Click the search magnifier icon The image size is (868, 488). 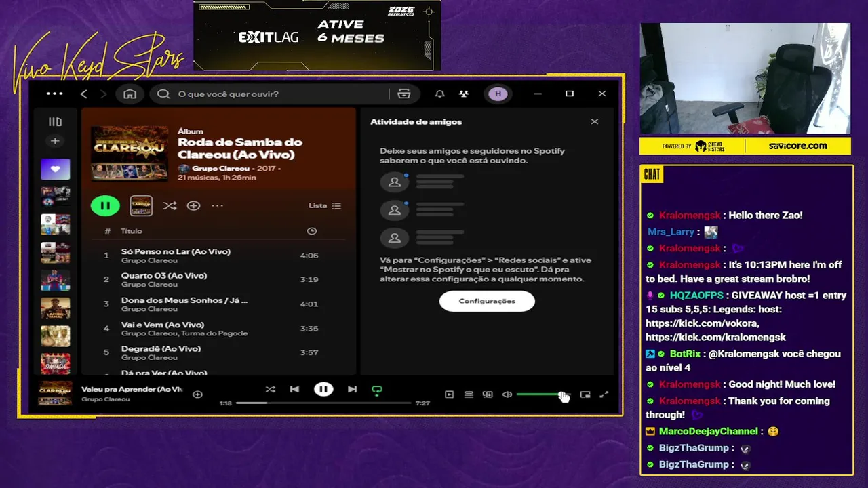(163, 94)
